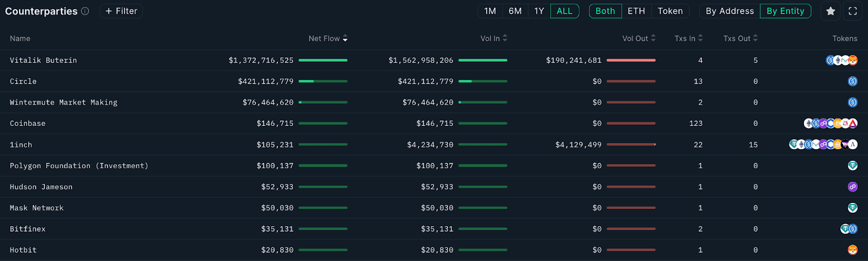This screenshot has width=868, height=261.
Task: Switch asset filter to Token
Action: click(x=671, y=11)
